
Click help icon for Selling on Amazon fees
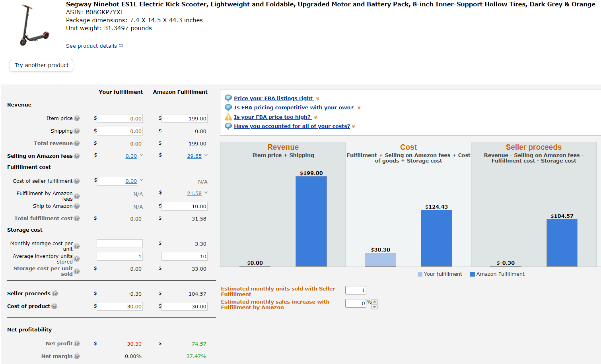click(x=77, y=156)
